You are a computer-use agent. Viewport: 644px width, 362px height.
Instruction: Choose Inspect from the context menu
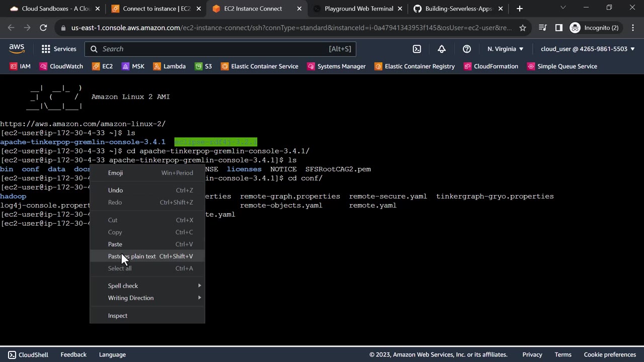tap(118, 316)
